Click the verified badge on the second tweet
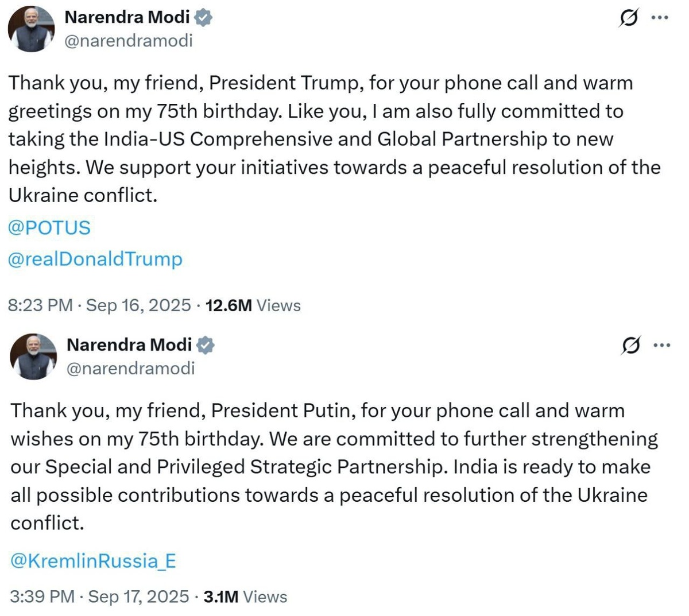Viewport: 689px width, 616px height. 205,346
